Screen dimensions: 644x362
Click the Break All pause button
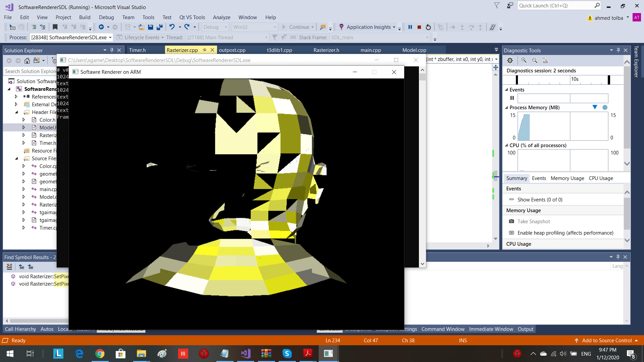[410, 27]
